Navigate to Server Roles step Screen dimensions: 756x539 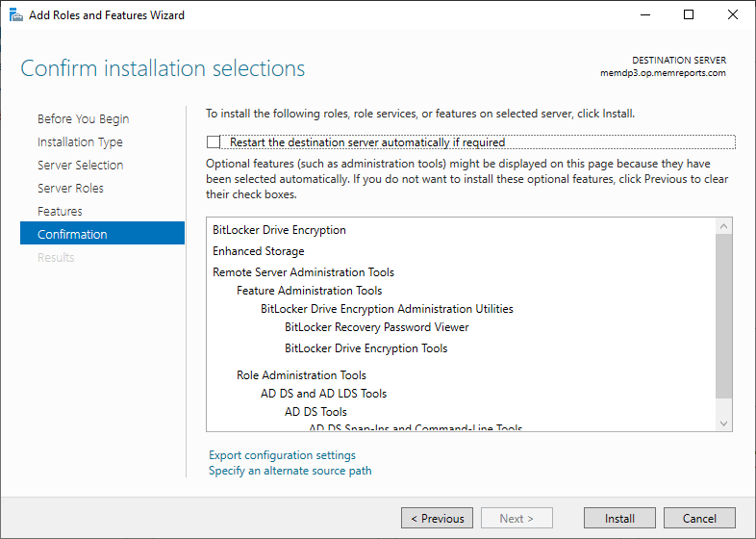pyautogui.click(x=70, y=189)
